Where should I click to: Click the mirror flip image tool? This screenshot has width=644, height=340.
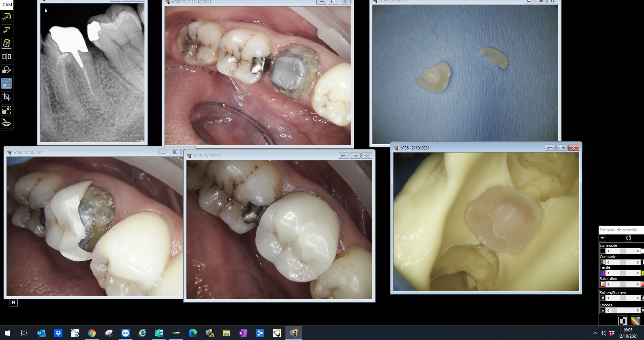tap(7, 57)
